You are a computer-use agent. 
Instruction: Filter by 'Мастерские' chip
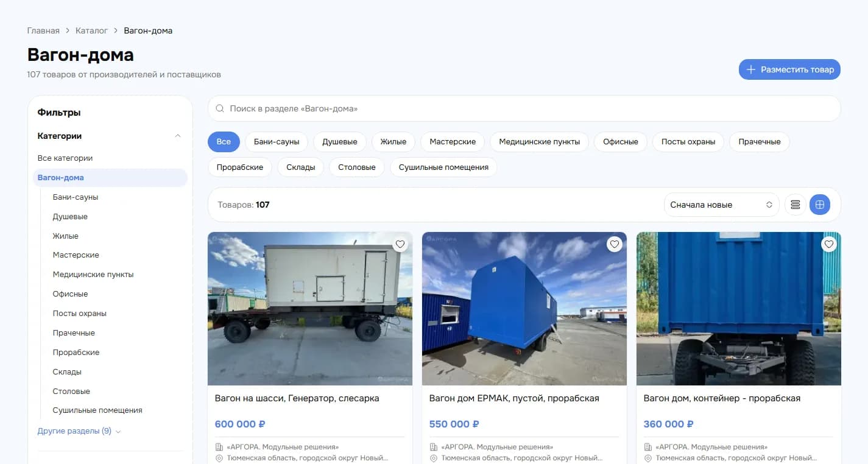(x=453, y=142)
